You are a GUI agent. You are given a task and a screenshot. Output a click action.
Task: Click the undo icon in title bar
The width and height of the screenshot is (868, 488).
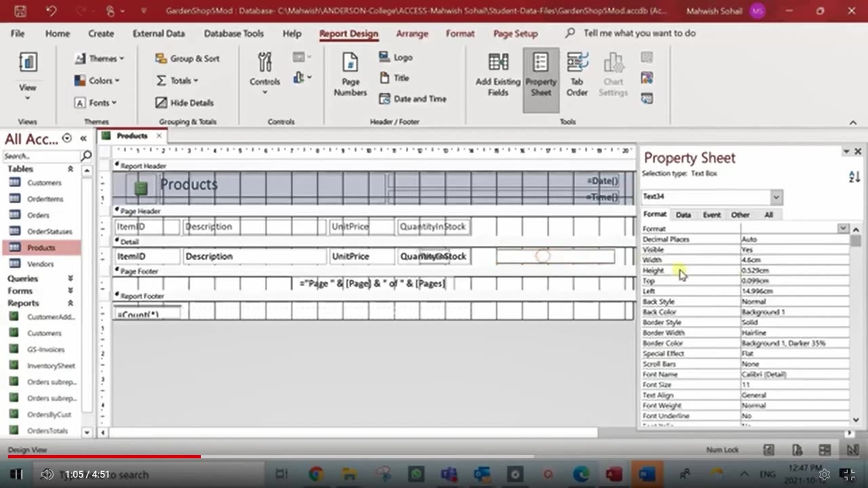52,11
